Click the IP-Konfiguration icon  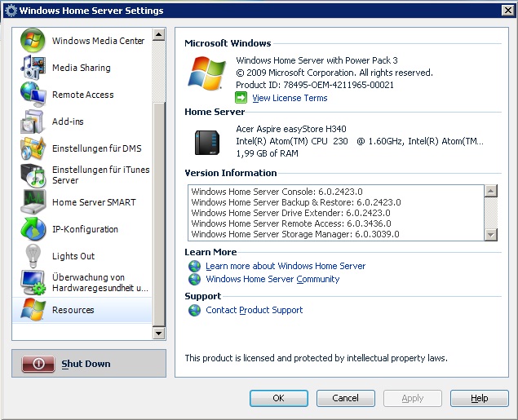(33, 229)
